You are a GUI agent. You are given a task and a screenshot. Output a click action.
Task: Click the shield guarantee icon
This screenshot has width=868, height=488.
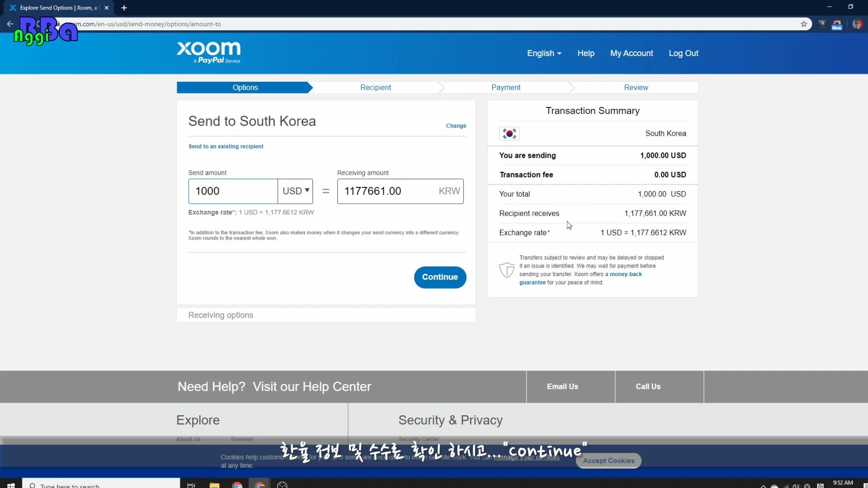(507, 270)
